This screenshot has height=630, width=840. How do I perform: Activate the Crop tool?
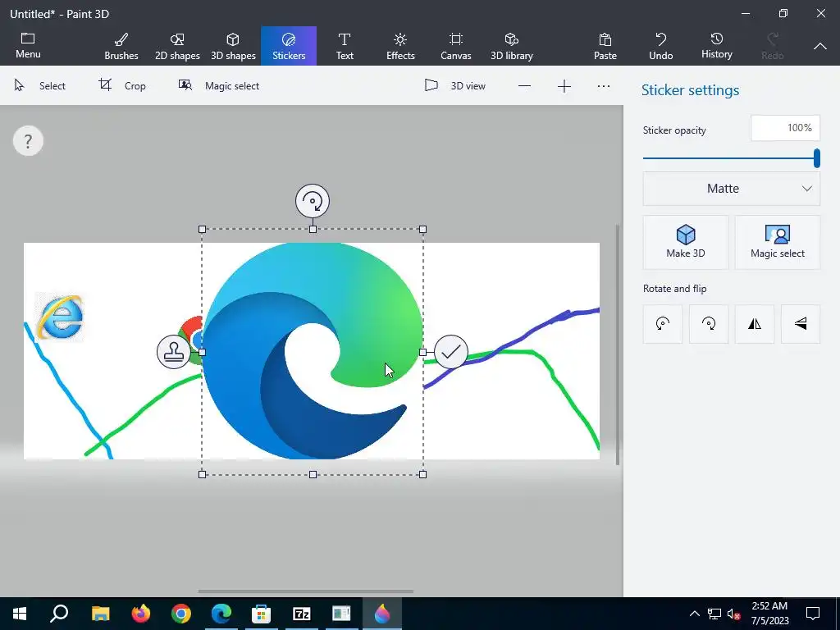click(122, 85)
